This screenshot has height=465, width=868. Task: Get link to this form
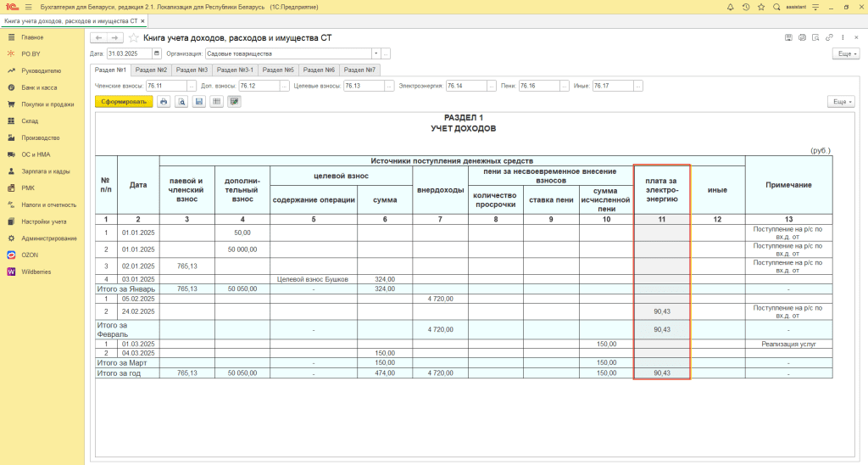click(x=829, y=37)
